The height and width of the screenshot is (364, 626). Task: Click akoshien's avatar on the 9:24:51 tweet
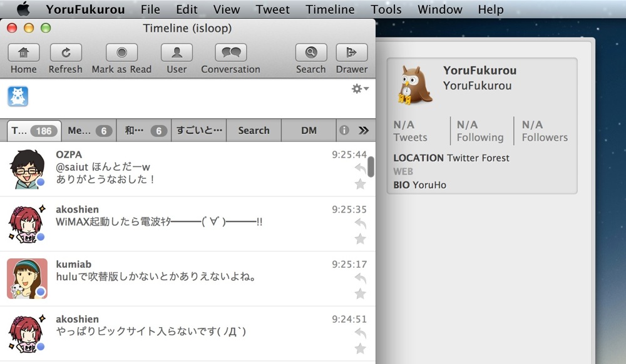pos(27,334)
